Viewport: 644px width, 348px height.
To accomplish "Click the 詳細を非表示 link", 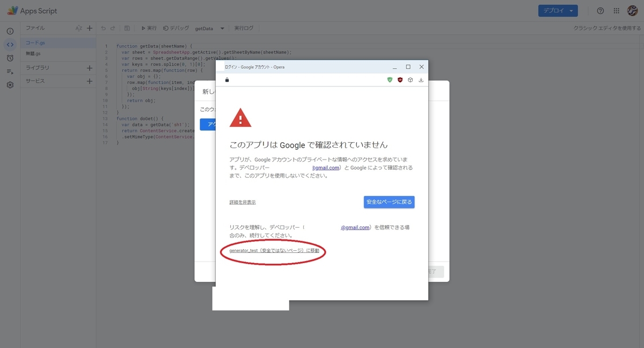I will 243,202.
